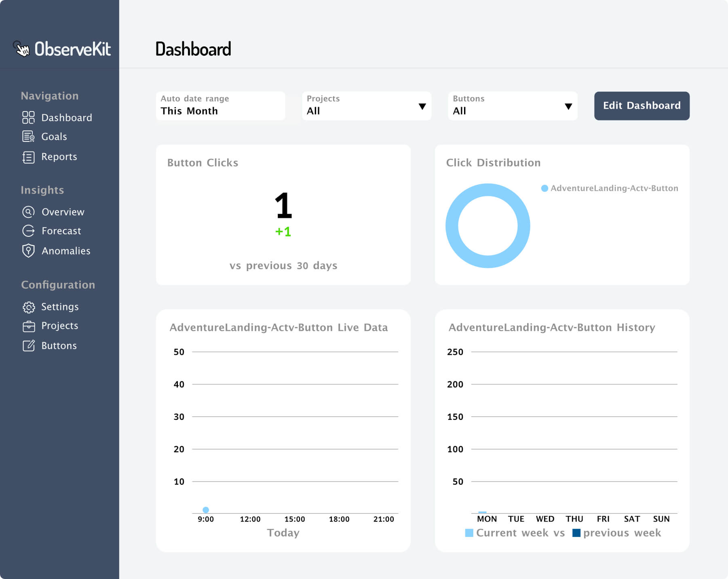Toggle the Current week legend swatch
Viewport: 728px width, 579px height.
point(469,533)
